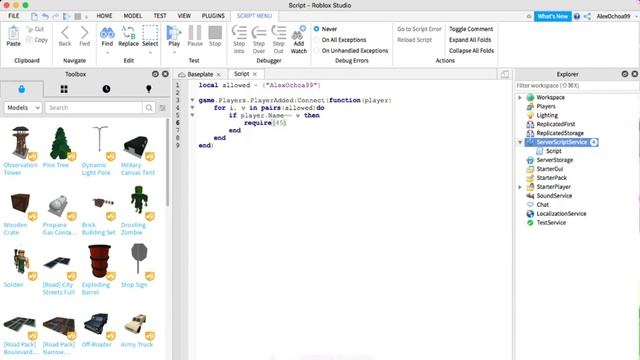Click Step Into debugger icon
Viewport: 640px width, 360px height.
point(239,33)
